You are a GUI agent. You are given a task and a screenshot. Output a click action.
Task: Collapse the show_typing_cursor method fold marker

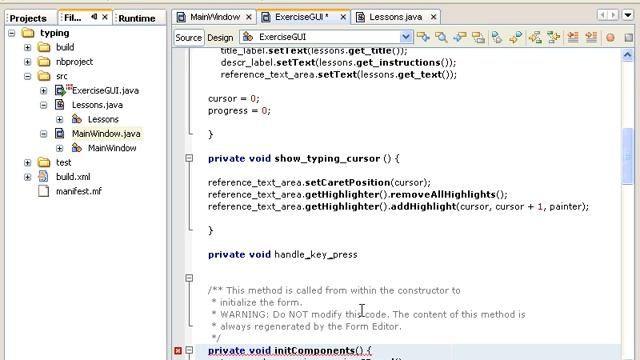coord(189,158)
